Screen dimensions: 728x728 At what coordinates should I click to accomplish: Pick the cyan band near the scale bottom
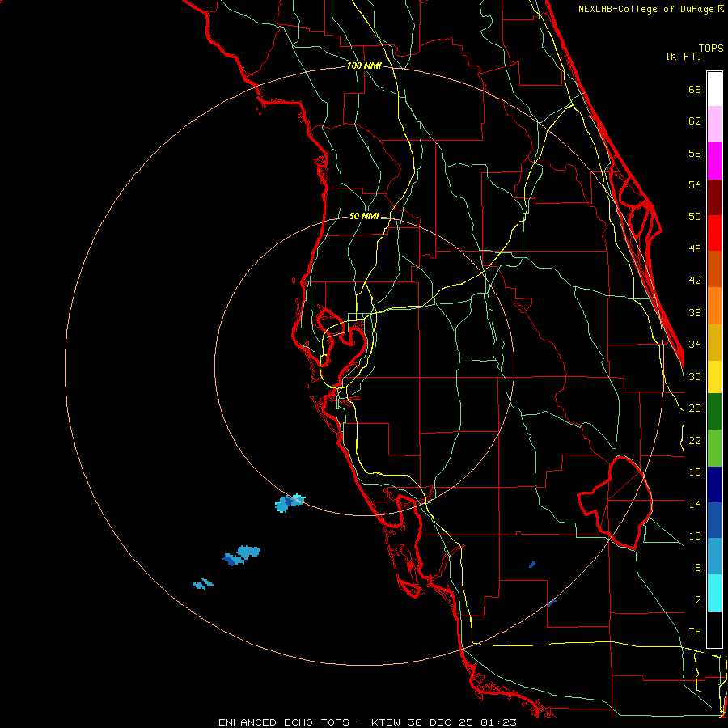click(714, 593)
